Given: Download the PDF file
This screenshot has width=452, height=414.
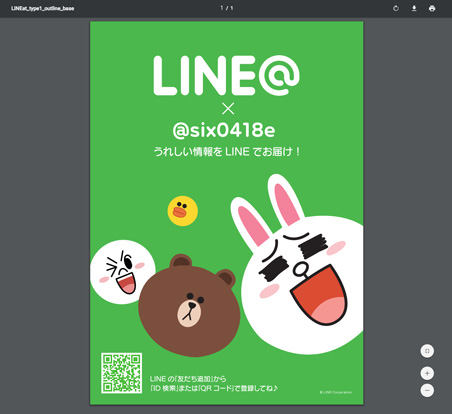Looking at the screenshot, I should (414, 8).
